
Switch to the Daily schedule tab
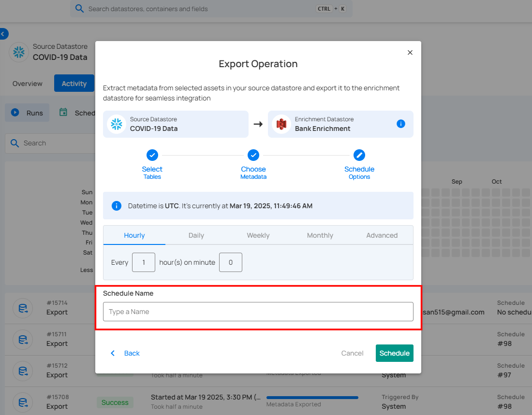point(196,235)
